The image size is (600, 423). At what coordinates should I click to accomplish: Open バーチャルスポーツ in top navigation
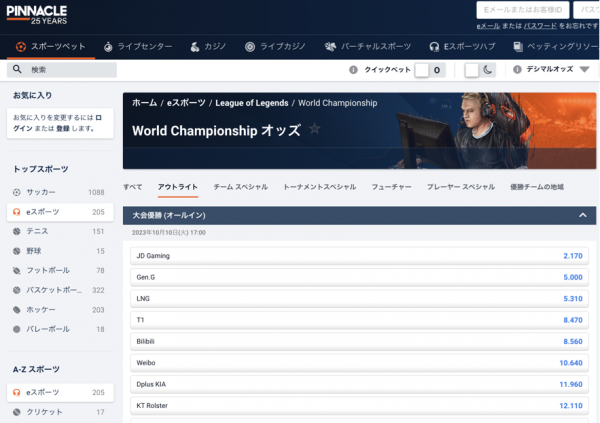368,47
